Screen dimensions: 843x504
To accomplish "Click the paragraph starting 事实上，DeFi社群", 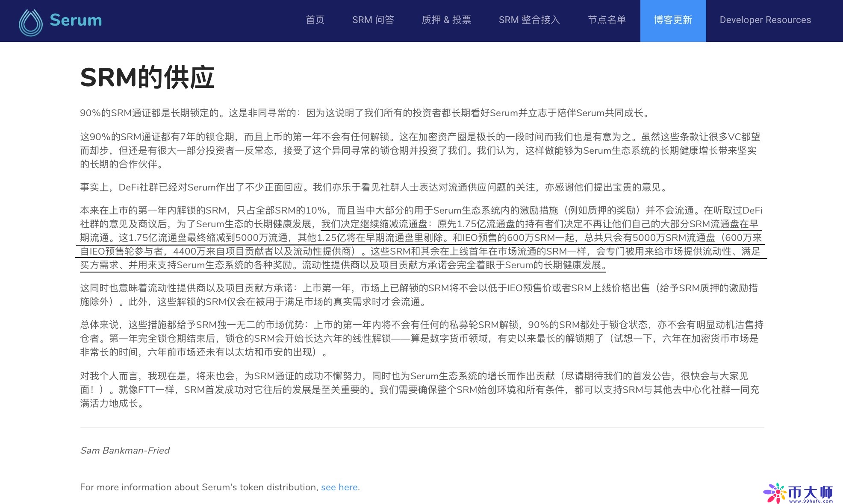I will 374,188.
